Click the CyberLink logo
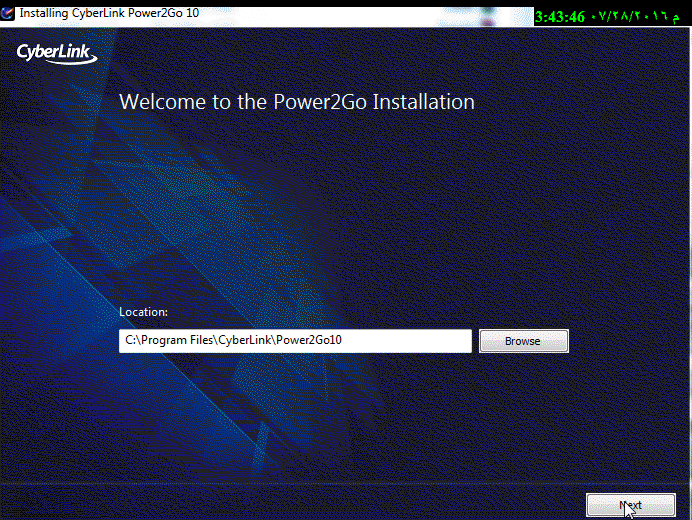The width and height of the screenshot is (692, 520). 56,52
